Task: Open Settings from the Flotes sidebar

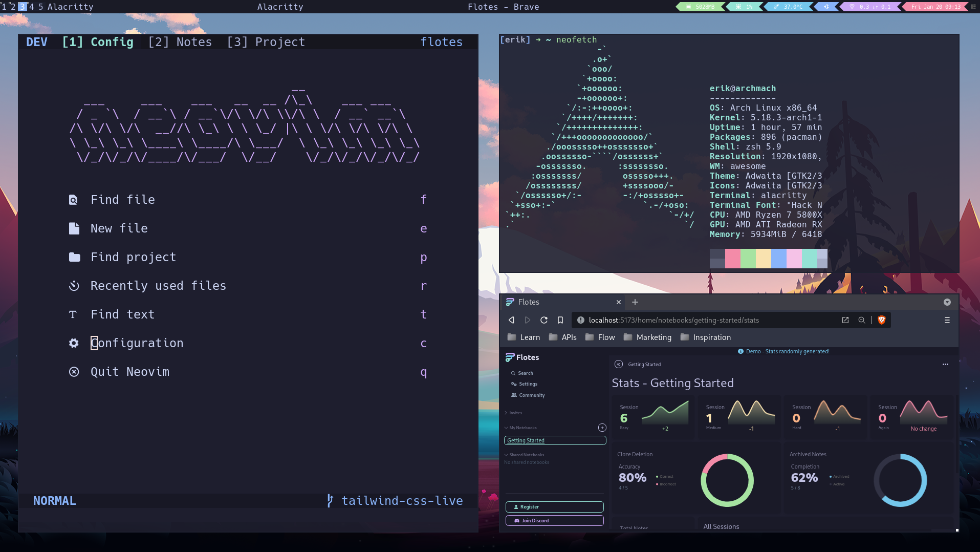Action: click(514, 384)
